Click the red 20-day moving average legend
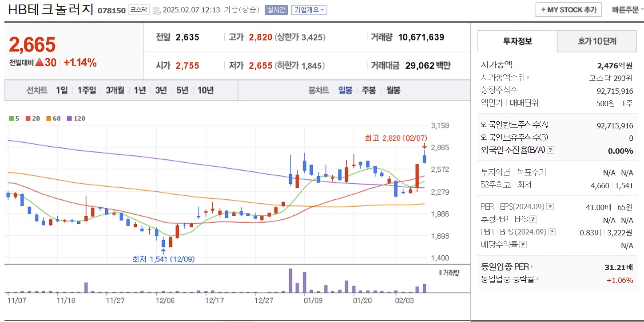Image resolution: width=644 pixels, height=322 pixels. 33,119
